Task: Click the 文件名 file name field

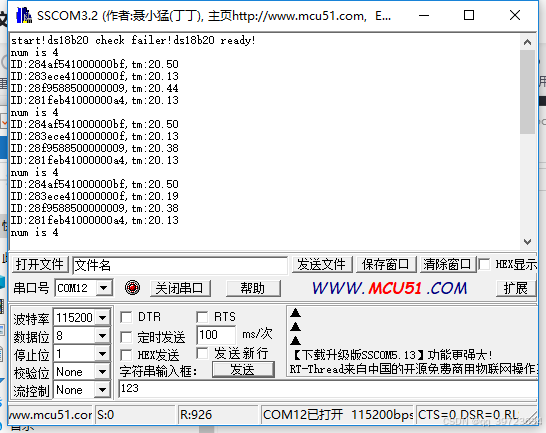Action: click(180, 265)
